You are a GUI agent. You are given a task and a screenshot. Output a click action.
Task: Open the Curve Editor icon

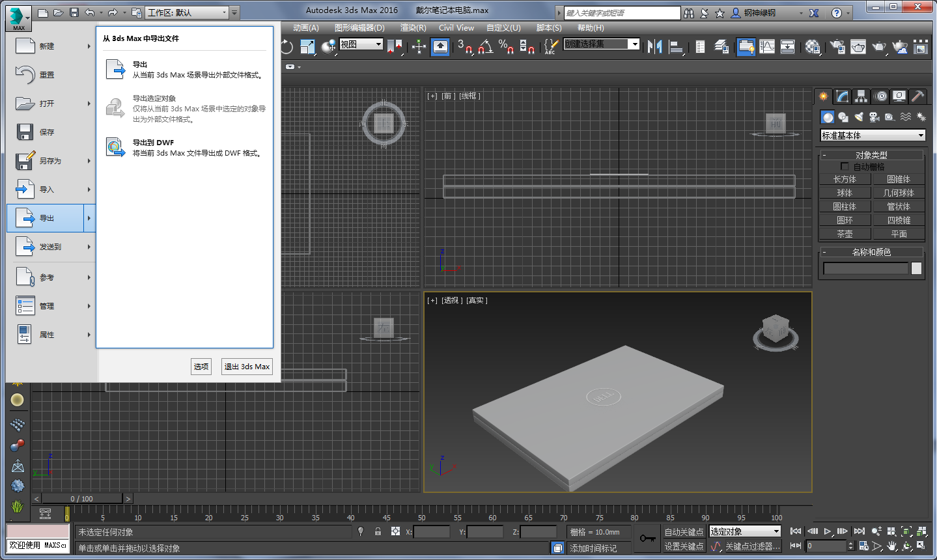tap(767, 46)
